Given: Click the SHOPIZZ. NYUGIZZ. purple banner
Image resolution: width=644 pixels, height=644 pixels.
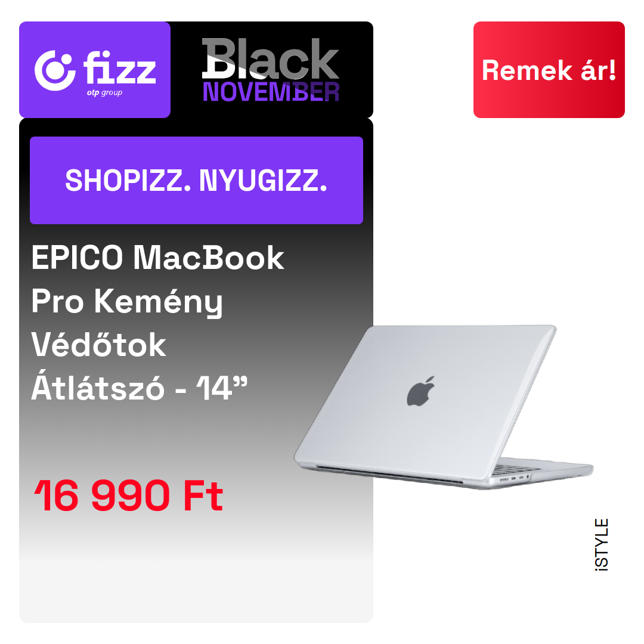Looking at the screenshot, I should pyautogui.click(x=196, y=180).
